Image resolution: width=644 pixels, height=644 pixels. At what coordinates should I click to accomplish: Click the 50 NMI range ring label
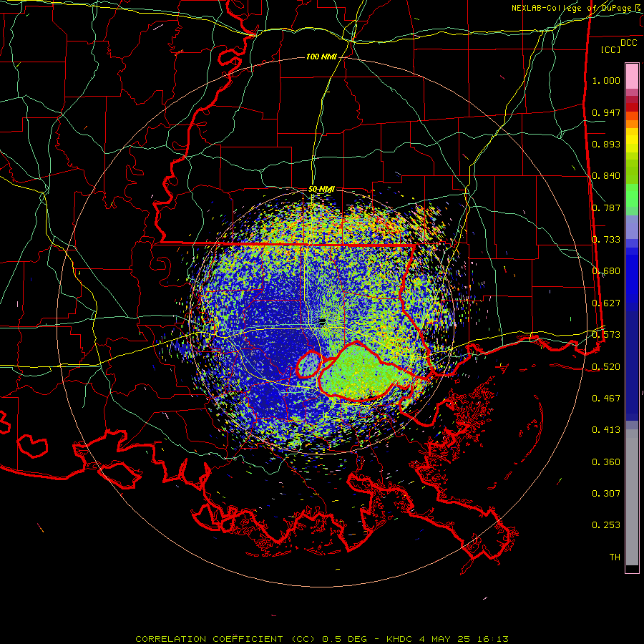click(321, 190)
